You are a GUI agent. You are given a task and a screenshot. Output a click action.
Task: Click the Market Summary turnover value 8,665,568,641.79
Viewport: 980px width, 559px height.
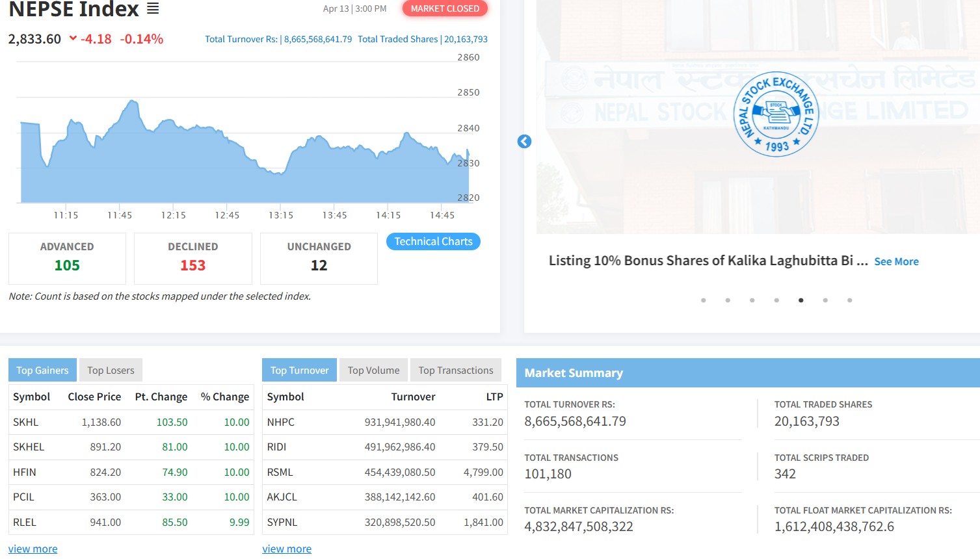pyautogui.click(x=575, y=422)
